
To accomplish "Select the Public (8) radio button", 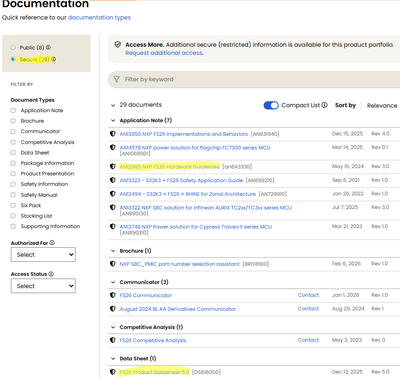I will click(13, 47).
